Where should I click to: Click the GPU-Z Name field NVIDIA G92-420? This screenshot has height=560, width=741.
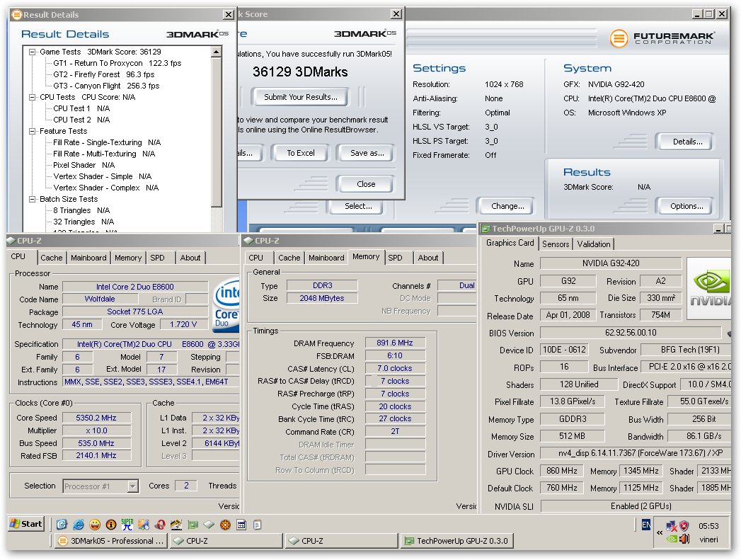tap(611, 263)
